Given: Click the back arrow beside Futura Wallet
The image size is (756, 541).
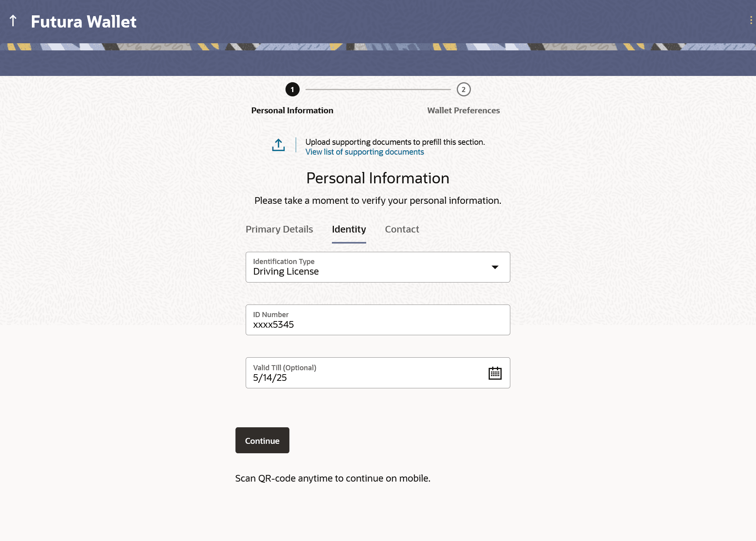Looking at the screenshot, I should point(13,21).
